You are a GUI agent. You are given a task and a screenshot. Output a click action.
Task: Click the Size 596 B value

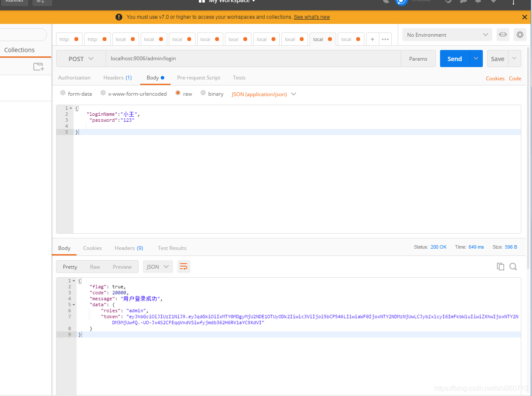[511, 247]
